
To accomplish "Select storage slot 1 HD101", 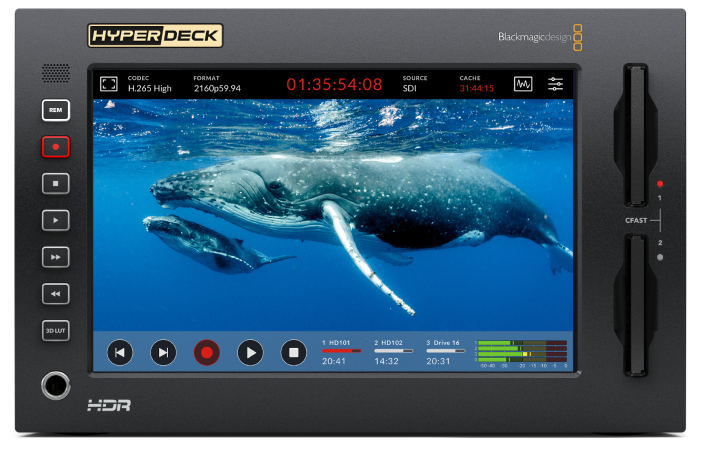I will [341, 352].
